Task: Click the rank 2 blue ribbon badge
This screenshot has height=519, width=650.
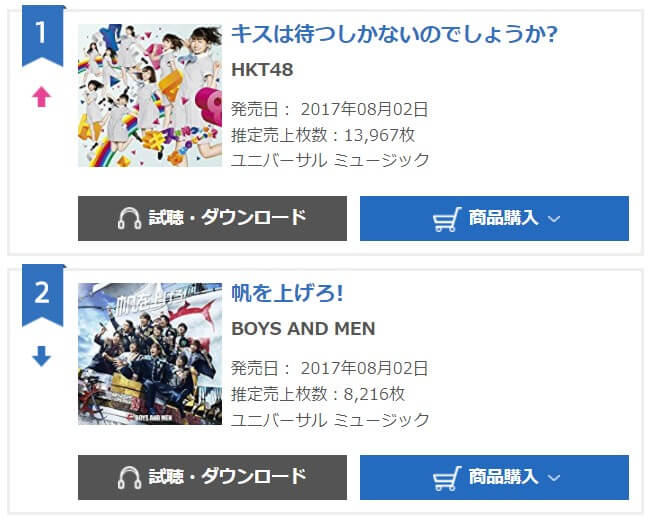Action: tap(43, 295)
